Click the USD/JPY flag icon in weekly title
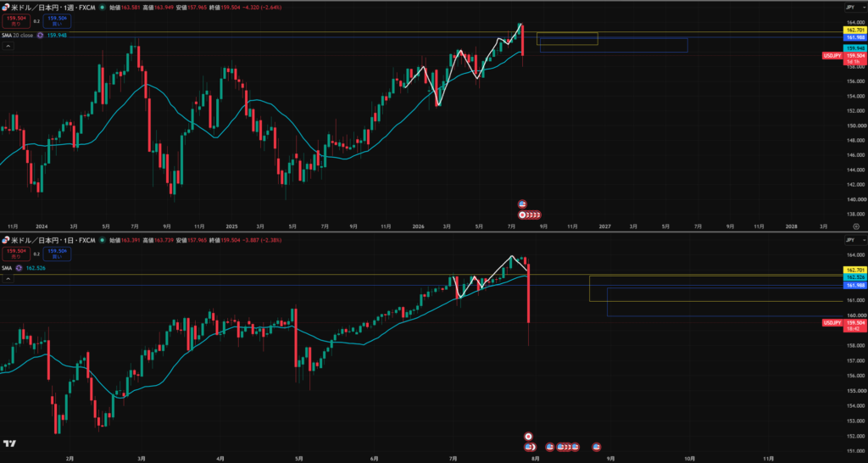Screen dimensions: 868x463 pyautogui.click(x=6, y=8)
